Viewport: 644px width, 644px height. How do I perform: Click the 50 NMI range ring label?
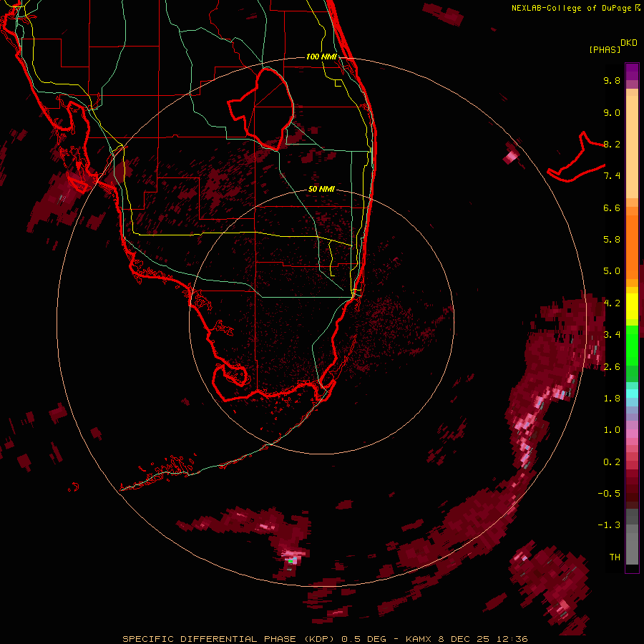[x=321, y=190]
